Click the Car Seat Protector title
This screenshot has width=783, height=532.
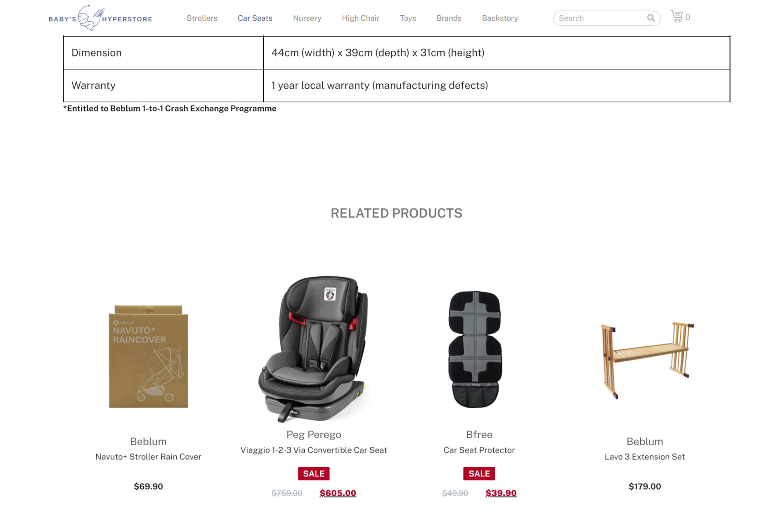pos(479,450)
